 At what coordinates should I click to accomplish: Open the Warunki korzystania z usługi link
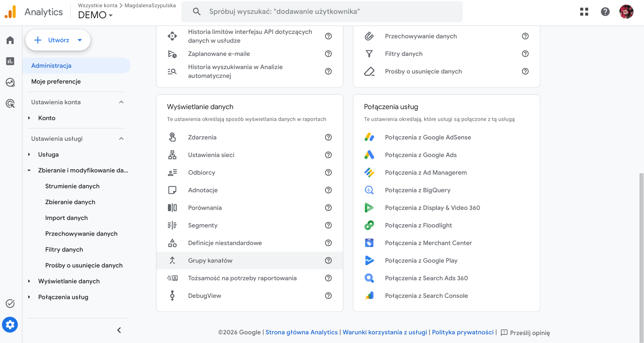coord(385,332)
